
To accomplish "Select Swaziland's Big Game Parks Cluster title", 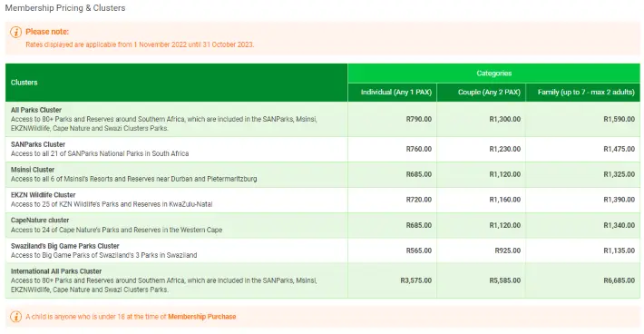I will tap(65, 246).
